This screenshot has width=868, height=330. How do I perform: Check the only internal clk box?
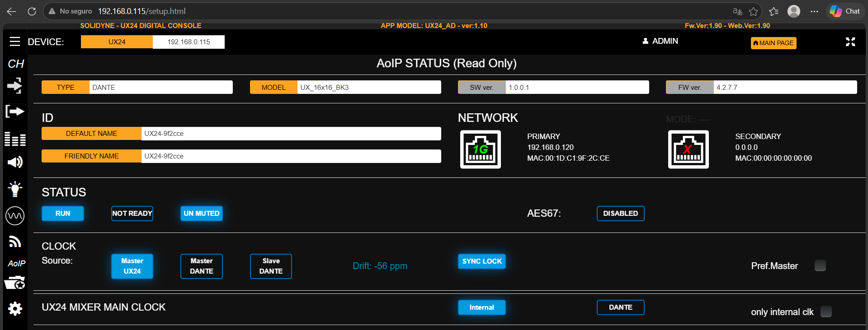826,311
